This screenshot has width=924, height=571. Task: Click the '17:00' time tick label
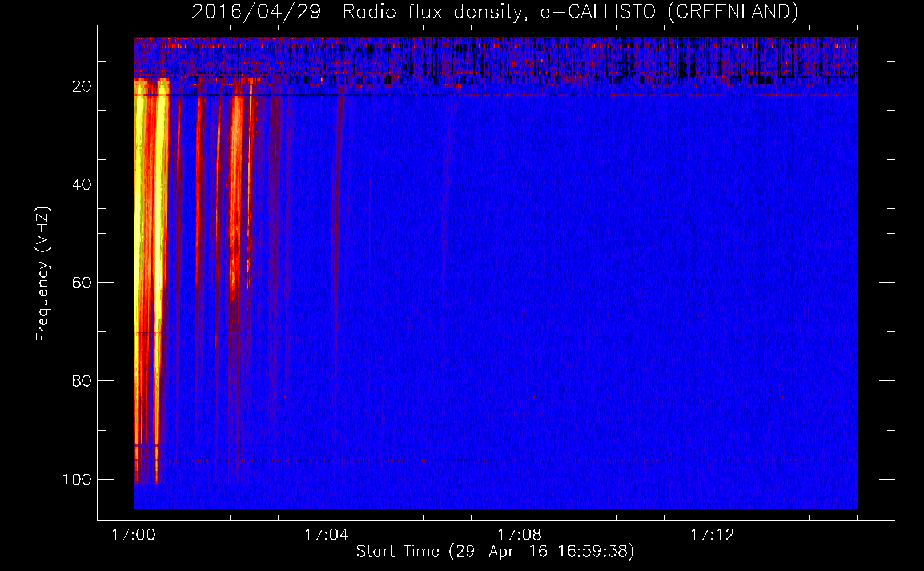134,535
